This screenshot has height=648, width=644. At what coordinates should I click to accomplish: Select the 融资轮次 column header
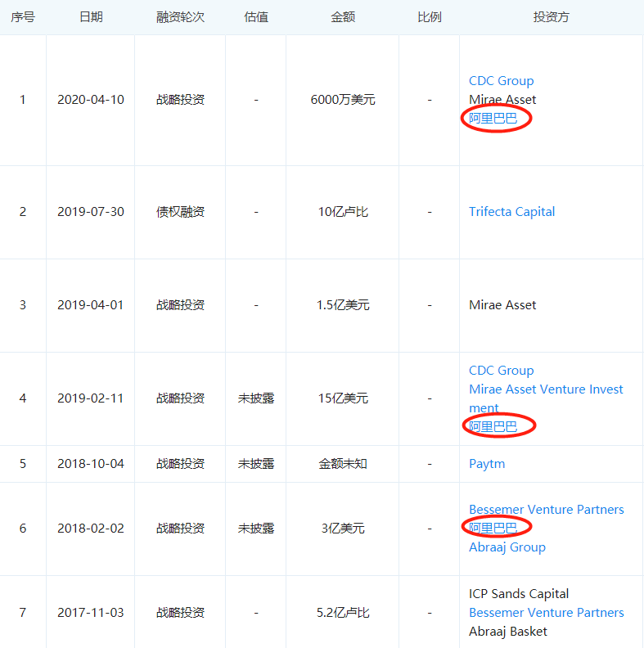180,17
